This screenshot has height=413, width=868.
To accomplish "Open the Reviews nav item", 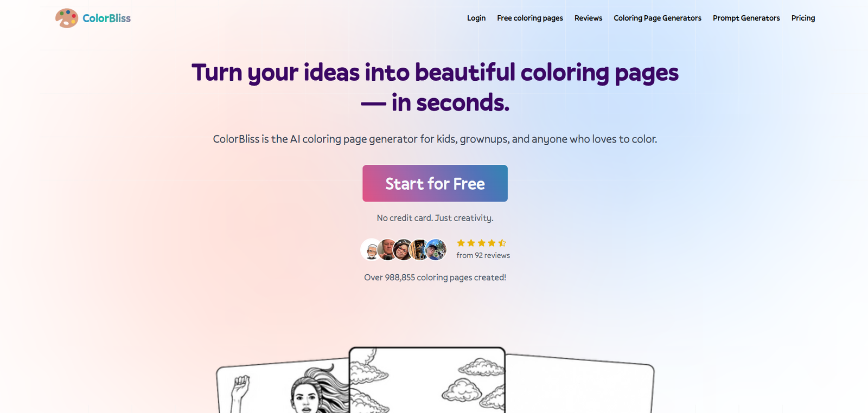I will pos(588,18).
